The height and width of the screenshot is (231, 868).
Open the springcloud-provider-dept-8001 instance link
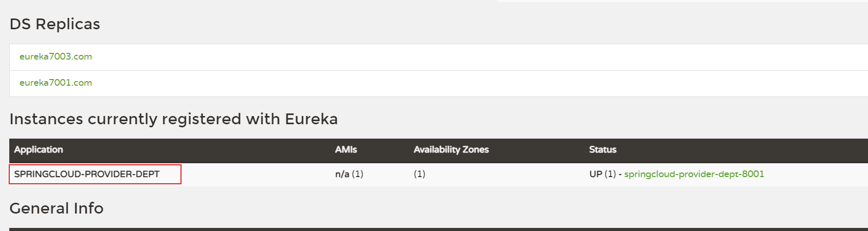point(694,174)
